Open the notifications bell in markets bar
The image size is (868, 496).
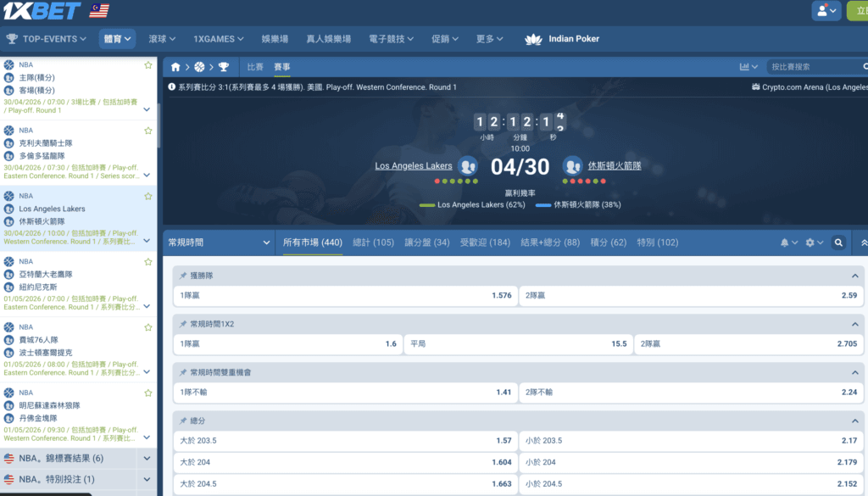point(788,242)
